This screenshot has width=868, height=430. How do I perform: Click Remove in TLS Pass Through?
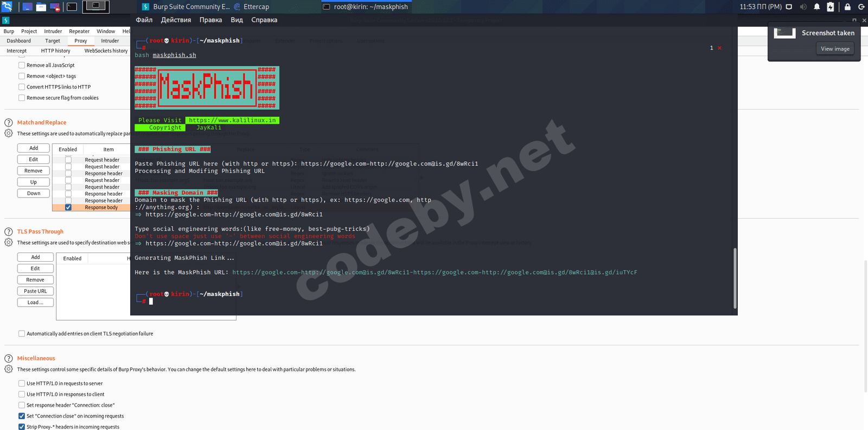pyautogui.click(x=35, y=280)
